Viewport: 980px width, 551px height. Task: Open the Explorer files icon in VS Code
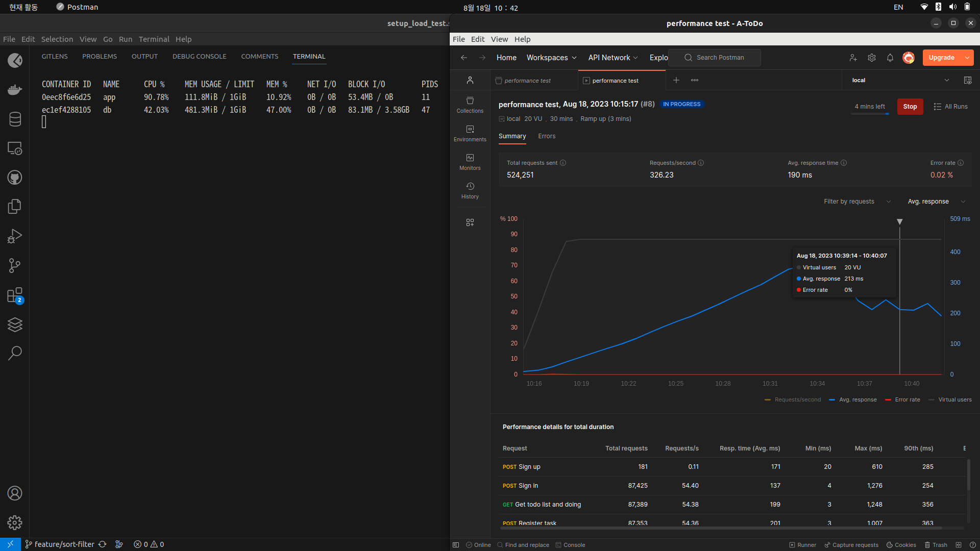click(x=15, y=207)
